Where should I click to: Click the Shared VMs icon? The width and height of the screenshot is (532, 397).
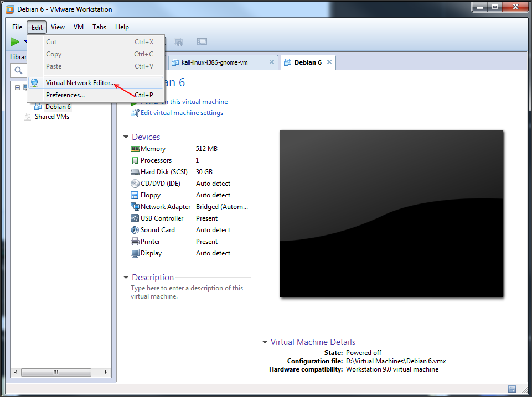click(x=28, y=117)
